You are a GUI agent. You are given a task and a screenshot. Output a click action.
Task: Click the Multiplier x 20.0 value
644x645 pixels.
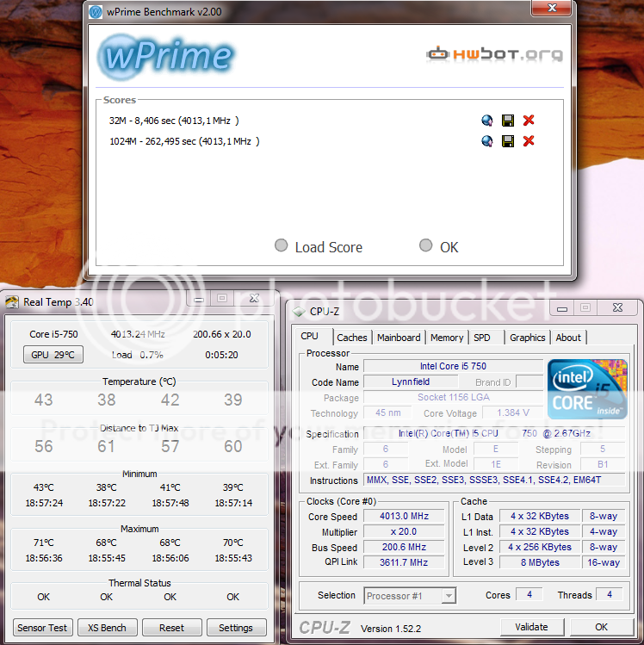tap(404, 532)
